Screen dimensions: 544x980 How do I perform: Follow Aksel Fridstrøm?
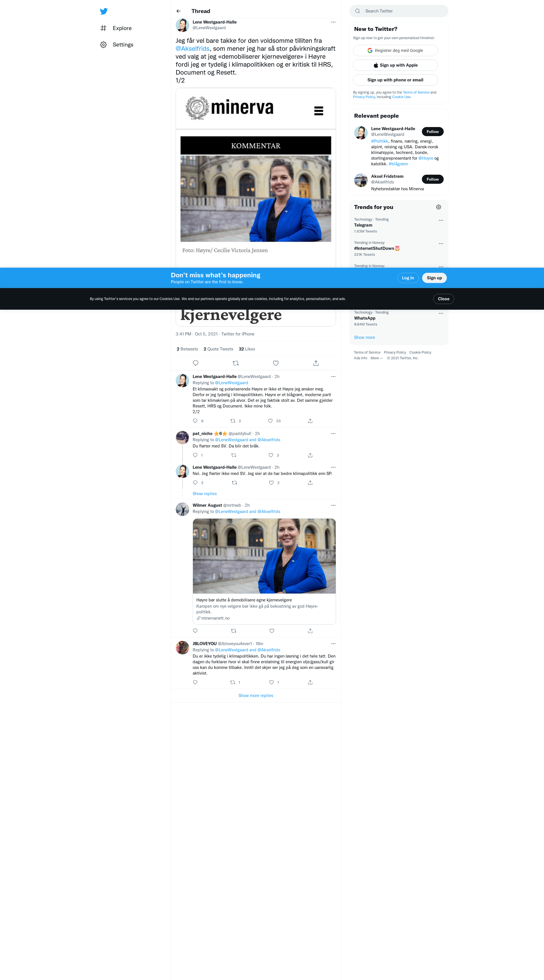[x=432, y=179]
